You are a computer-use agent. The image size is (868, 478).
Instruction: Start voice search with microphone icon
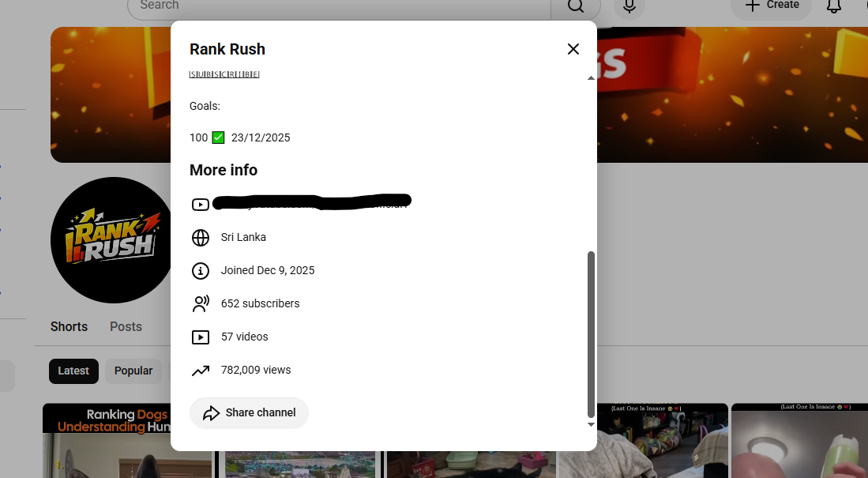(629, 6)
